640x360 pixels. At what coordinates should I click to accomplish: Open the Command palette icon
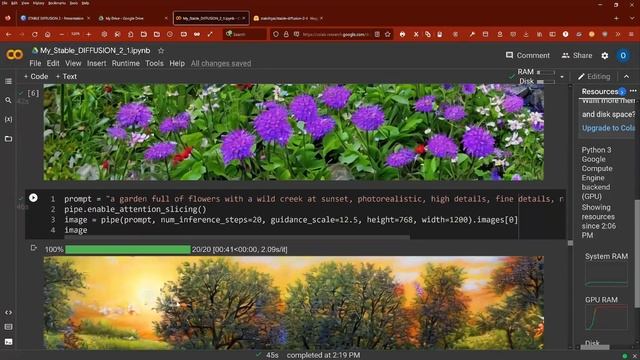(x=8, y=327)
